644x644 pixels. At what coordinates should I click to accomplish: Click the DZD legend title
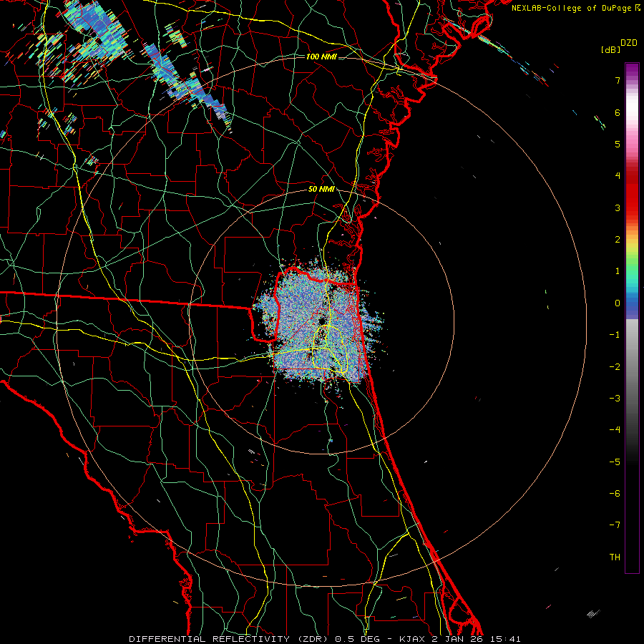tap(629, 43)
